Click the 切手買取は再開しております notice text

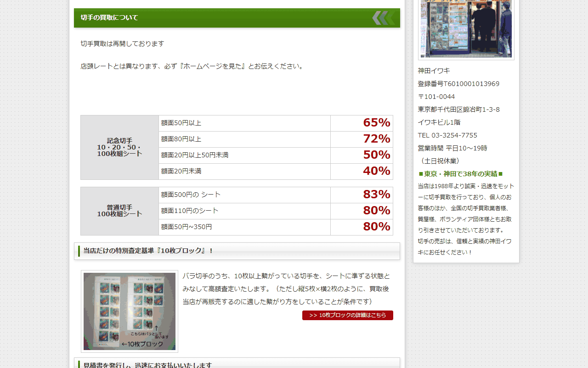tap(122, 44)
